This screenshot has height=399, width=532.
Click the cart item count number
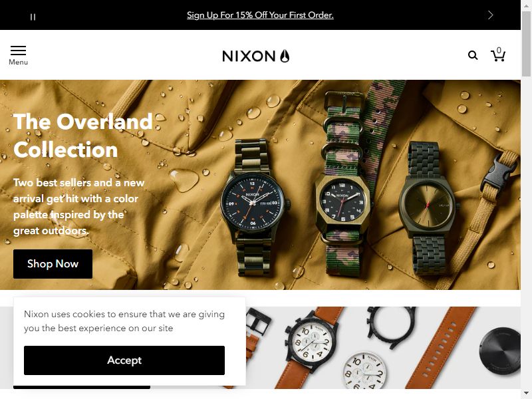pos(499,51)
